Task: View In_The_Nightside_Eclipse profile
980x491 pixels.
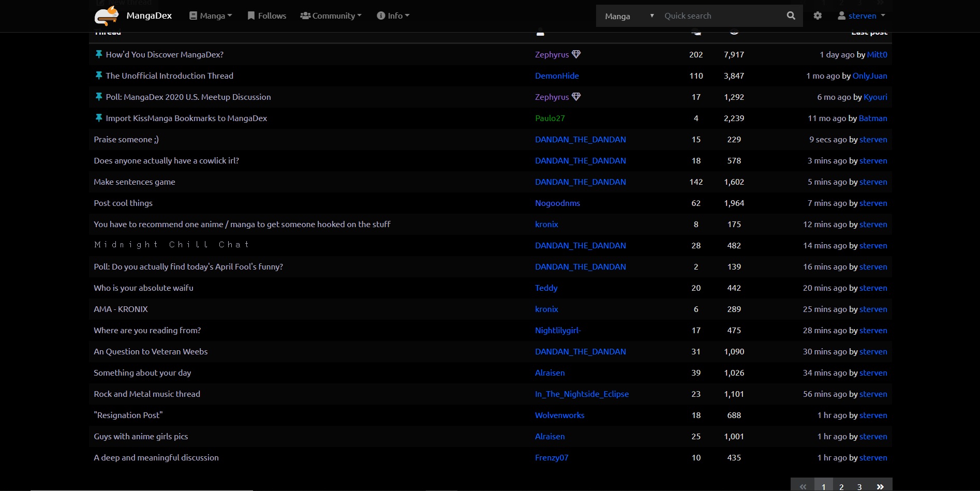Action: click(582, 394)
